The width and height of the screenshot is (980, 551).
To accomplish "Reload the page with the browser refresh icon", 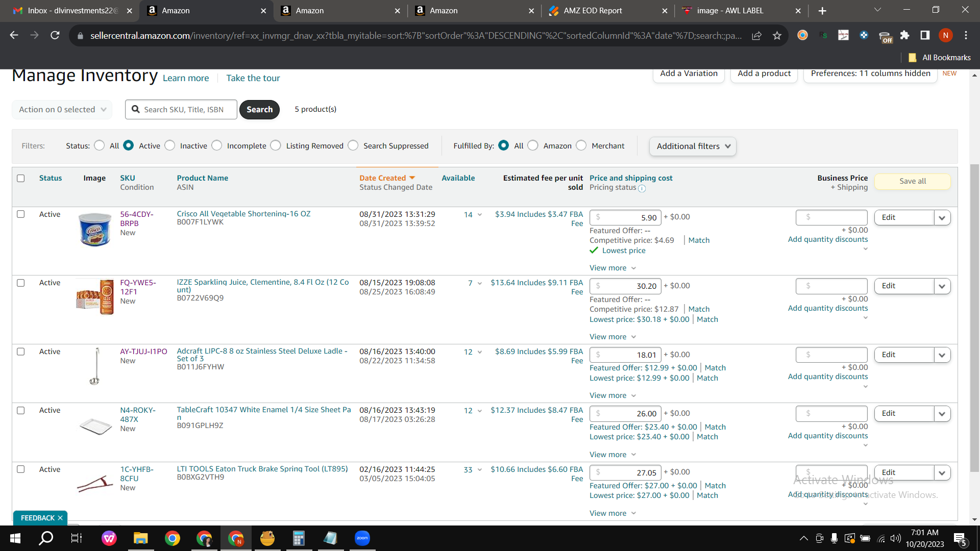I will pyautogui.click(x=55, y=35).
